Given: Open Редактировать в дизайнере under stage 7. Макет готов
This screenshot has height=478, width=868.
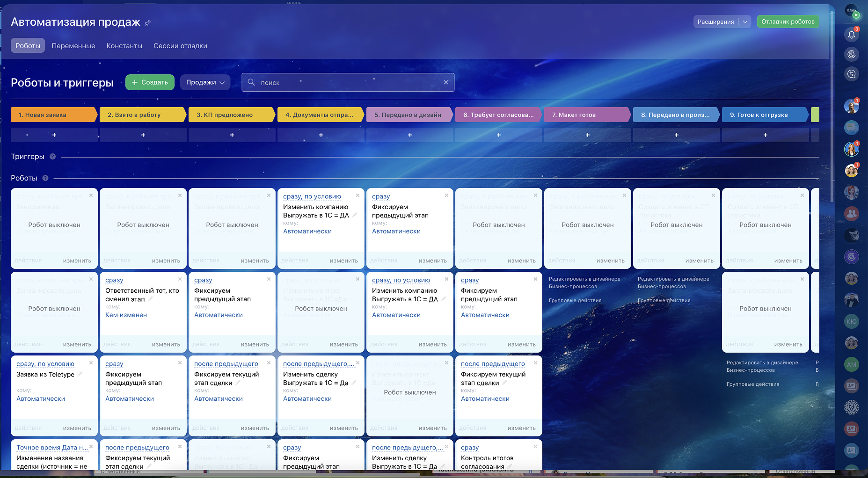Looking at the screenshot, I should click(x=584, y=282).
